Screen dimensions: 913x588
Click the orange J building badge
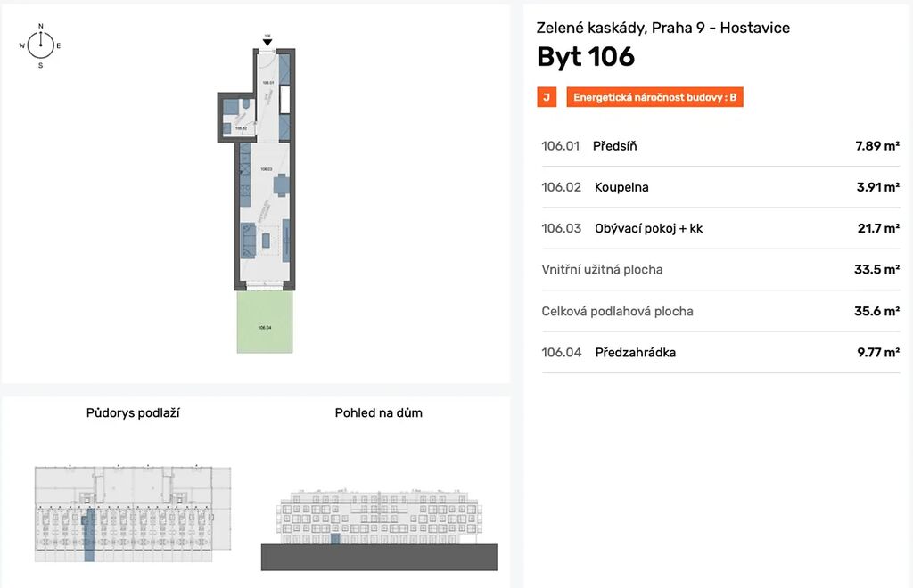pyautogui.click(x=547, y=97)
